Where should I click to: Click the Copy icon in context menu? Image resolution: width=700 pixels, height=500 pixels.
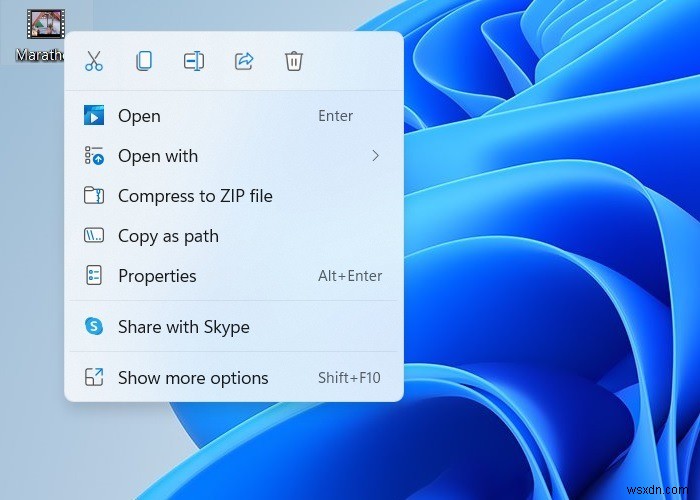(x=144, y=61)
